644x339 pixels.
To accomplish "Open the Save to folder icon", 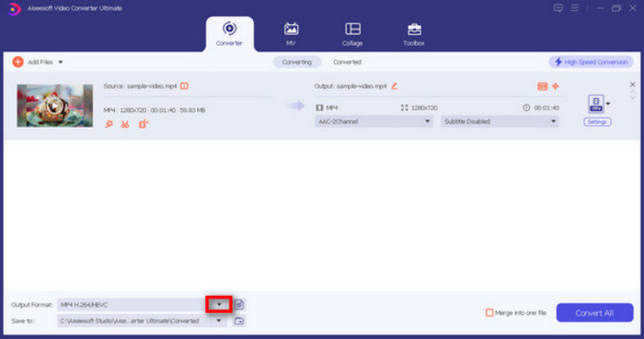I will [x=239, y=321].
